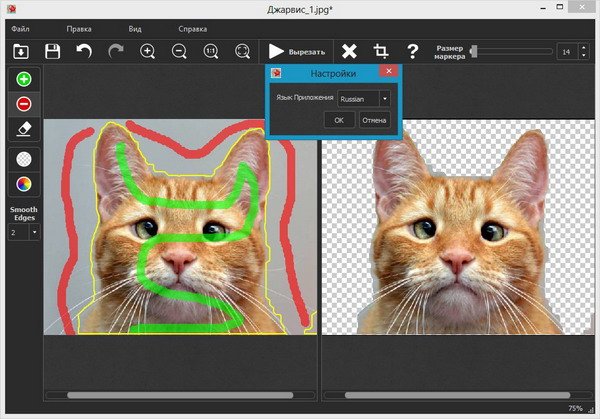Zoom in with the magnifier plus icon

click(x=147, y=51)
